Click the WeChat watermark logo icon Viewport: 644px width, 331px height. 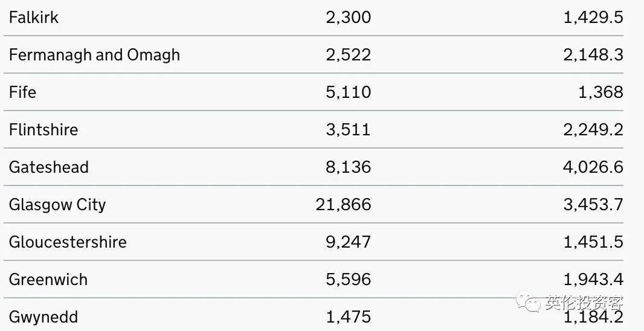(x=529, y=302)
